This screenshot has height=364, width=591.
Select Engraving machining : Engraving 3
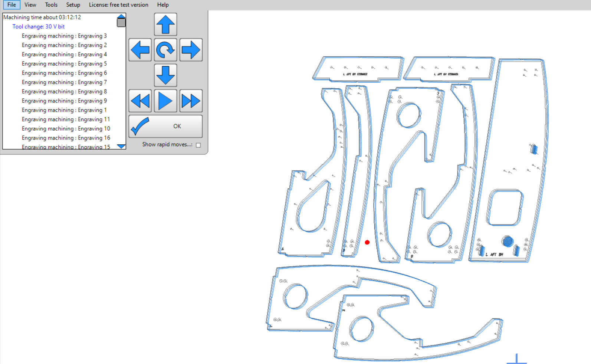[64, 36]
